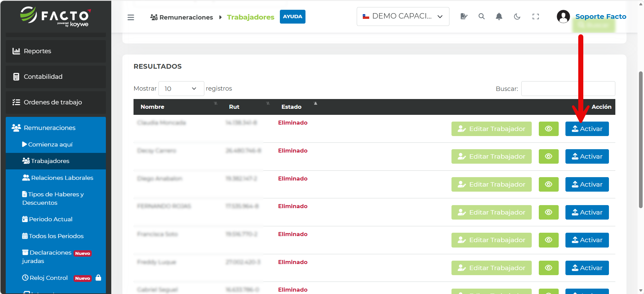Open Todos los Periodos in the sidebar
This screenshot has height=294, width=644.
[x=56, y=236]
